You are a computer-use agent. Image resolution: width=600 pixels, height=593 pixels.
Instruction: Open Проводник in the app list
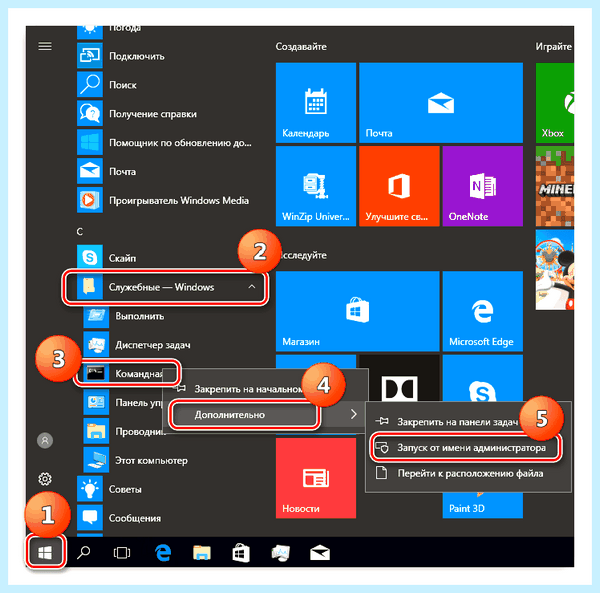point(123,431)
